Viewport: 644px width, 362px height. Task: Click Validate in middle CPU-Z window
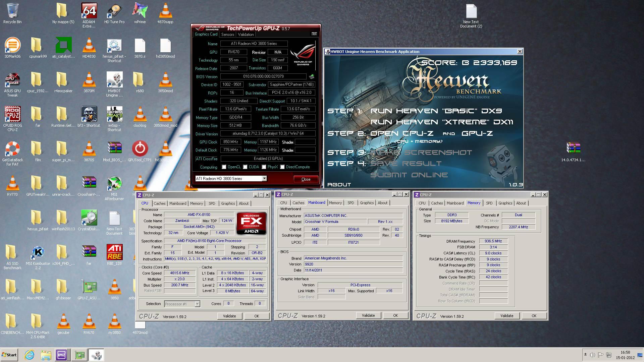click(x=368, y=315)
